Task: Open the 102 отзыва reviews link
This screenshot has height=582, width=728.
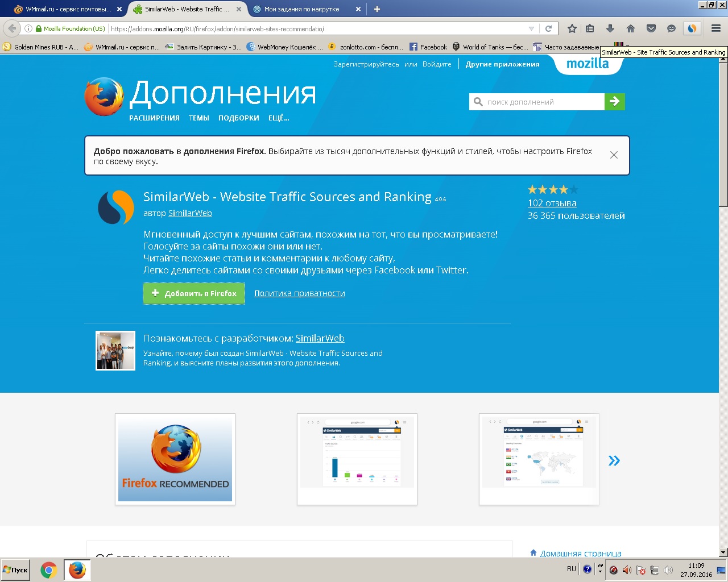Action: pyautogui.click(x=552, y=203)
